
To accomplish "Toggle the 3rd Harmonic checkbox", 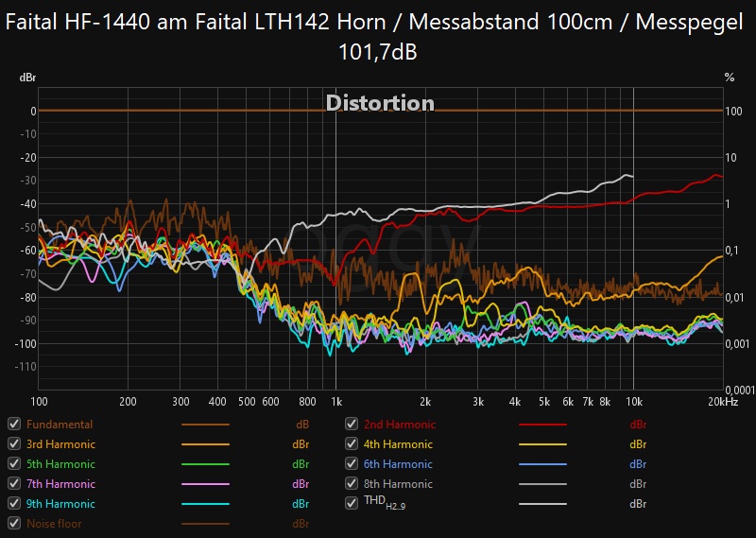I will 14,443.
